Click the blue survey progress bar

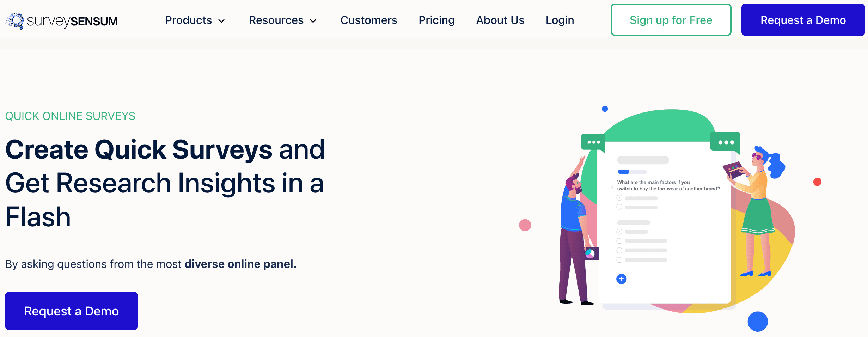(x=623, y=172)
